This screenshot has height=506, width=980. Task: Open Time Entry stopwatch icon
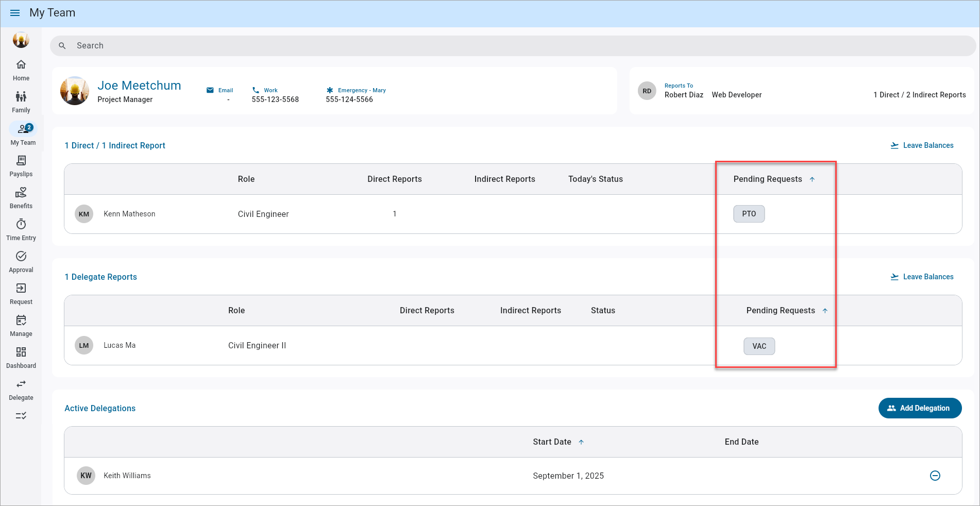coord(21,225)
